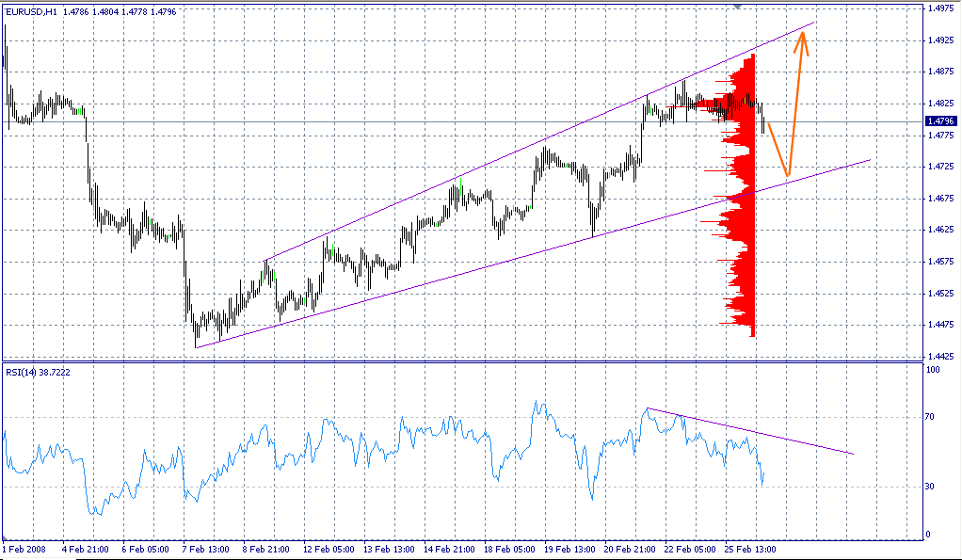This screenshot has width=962, height=560.
Task: Click the separator between chart and RSI panel
Action: coord(471,360)
